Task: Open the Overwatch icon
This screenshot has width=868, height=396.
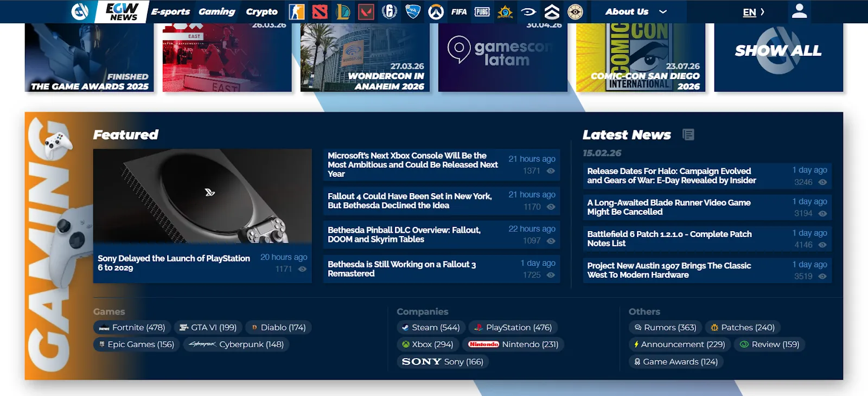Action: click(436, 11)
